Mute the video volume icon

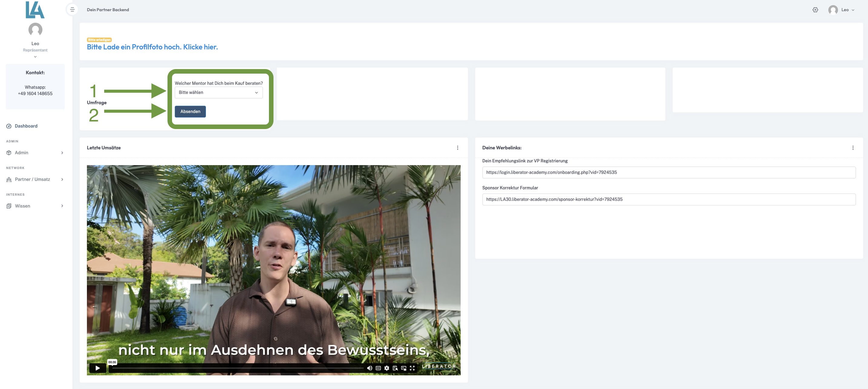pos(369,368)
